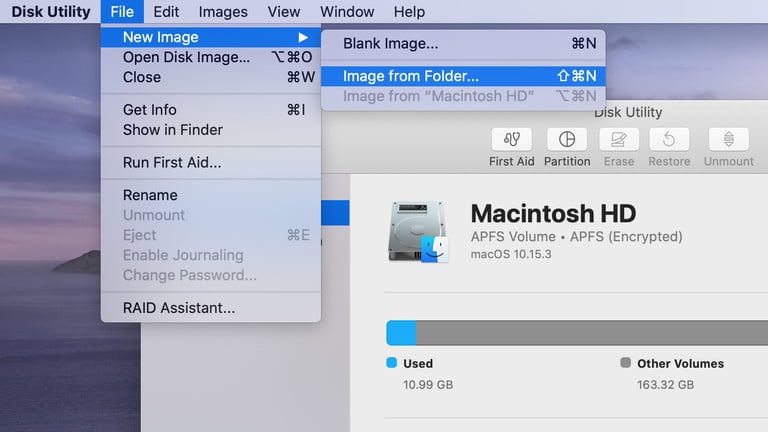Click the gray Other Volumes swatch
Image resolution: width=768 pixels, height=432 pixels.
[625, 363]
